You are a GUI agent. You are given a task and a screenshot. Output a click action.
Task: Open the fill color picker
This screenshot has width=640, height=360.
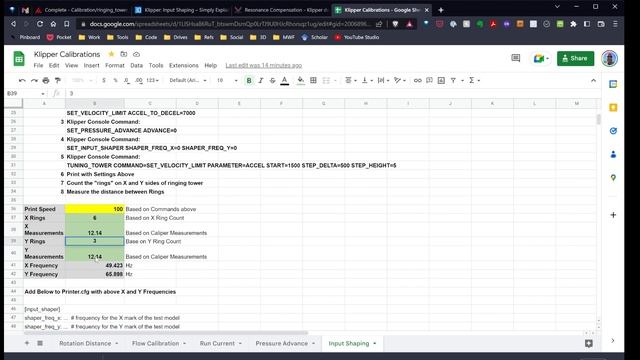pos(300,80)
